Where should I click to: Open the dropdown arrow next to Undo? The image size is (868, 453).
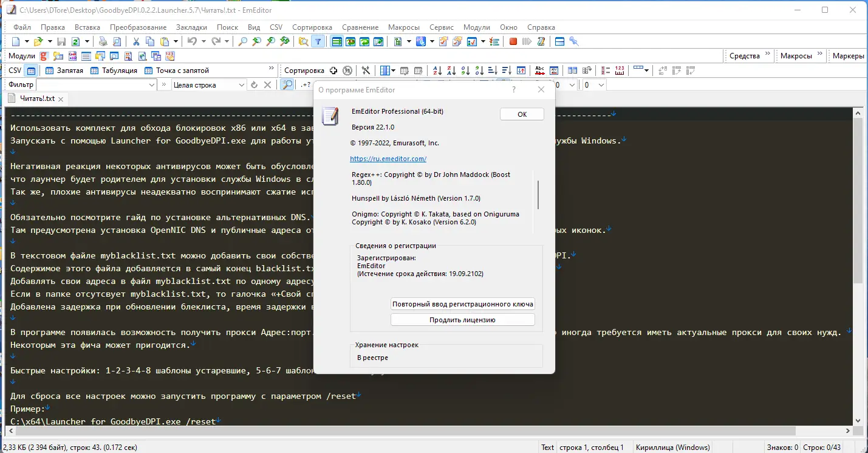pyautogui.click(x=203, y=41)
